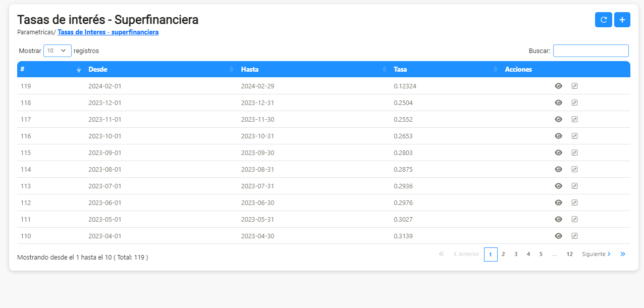
Task: Open the Mostrar records-per-page dropdown
Action: click(58, 50)
